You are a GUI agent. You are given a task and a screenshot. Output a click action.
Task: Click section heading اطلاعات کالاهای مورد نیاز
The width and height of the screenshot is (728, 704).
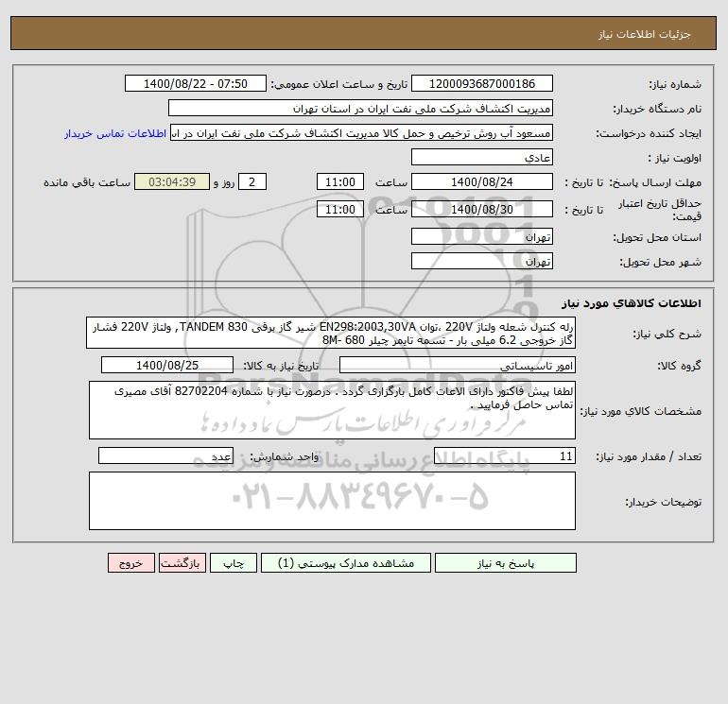click(632, 303)
